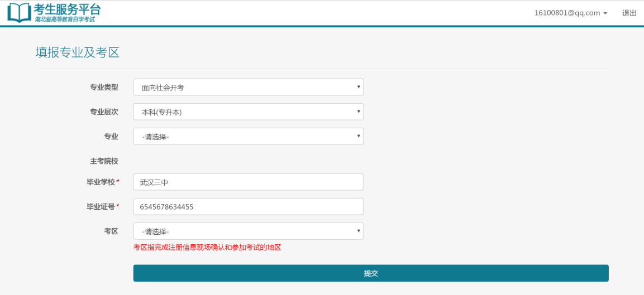The width and height of the screenshot is (644, 295).
Task: Open the 考区 dropdown to pick a region
Action: (x=248, y=231)
